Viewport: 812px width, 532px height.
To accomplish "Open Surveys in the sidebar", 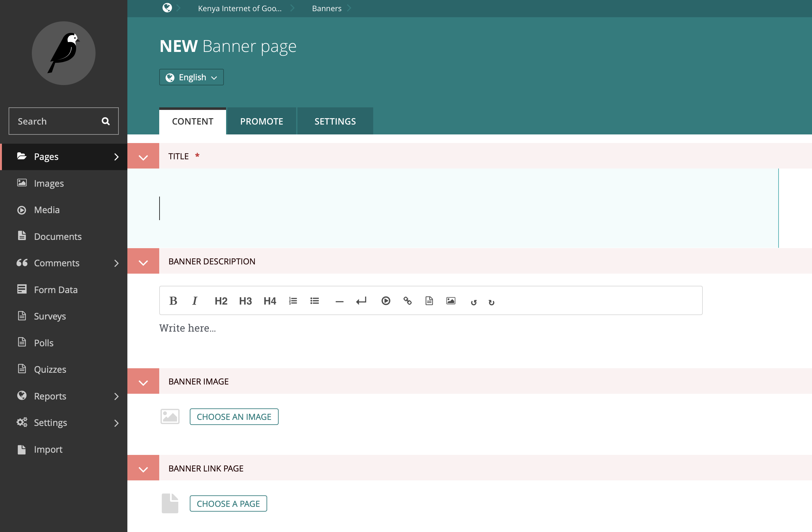I will point(64,316).
